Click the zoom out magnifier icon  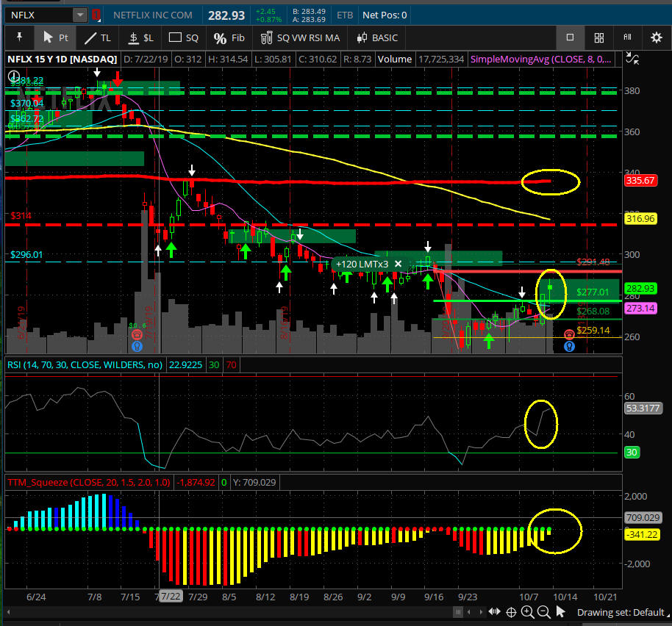[544, 612]
